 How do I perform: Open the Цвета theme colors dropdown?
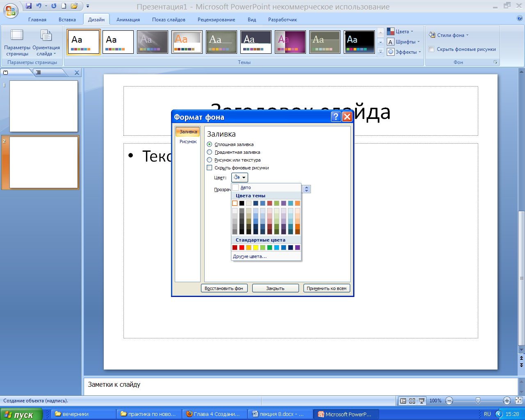point(400,32)
